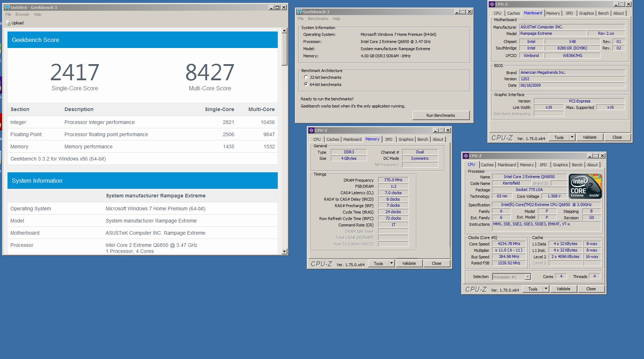Switch to CPU tab in Memory CPU-Z window
644x359 pixels.
click(x=317, y=139)
